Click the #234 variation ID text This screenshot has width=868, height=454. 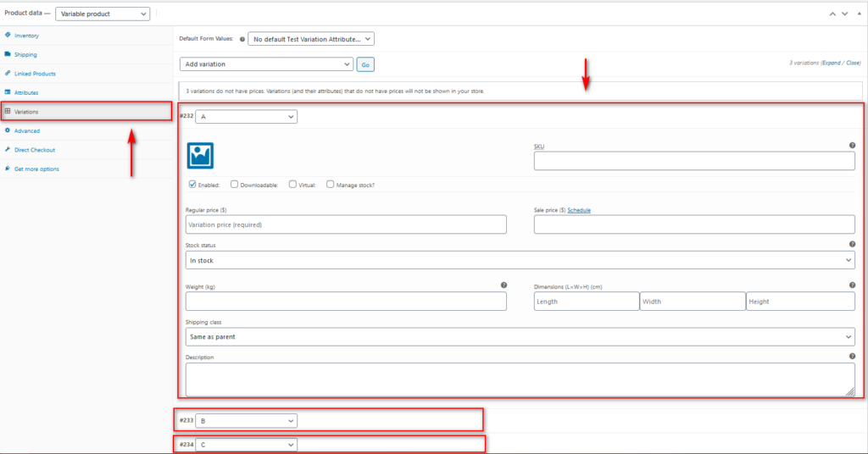[186, 445]
